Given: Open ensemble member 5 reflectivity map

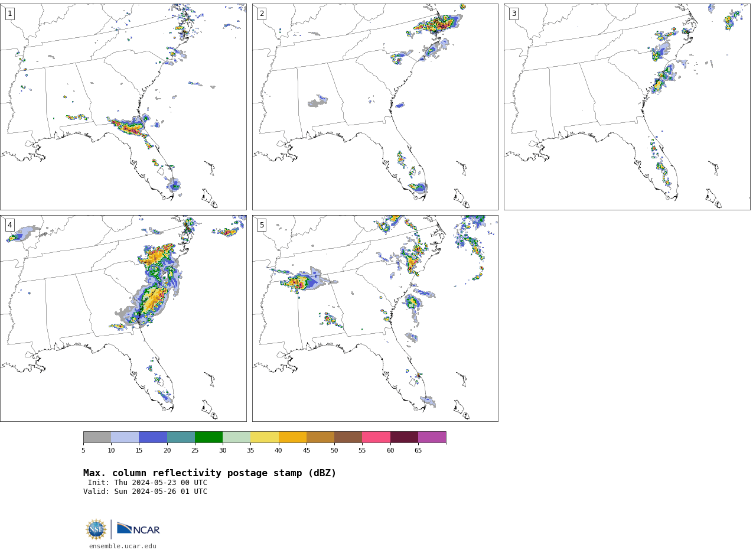Looking at the screenshot, I should 375,318.
